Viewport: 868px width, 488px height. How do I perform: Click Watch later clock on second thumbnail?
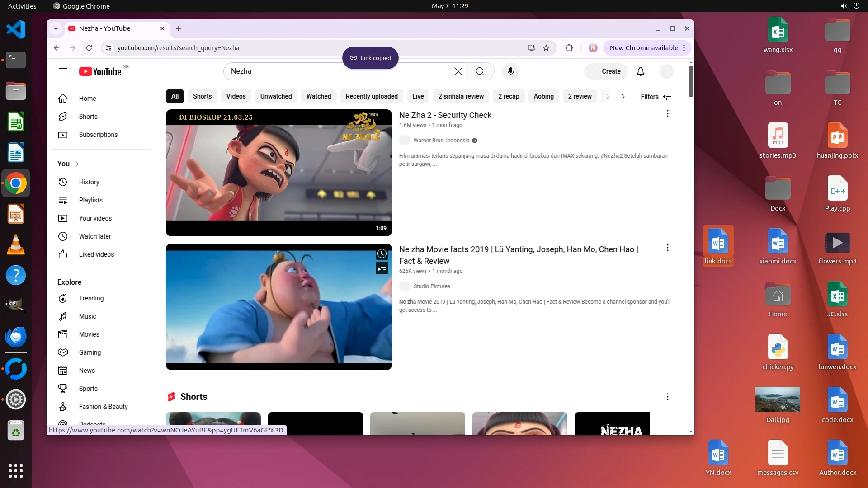[x=382, y=254]
